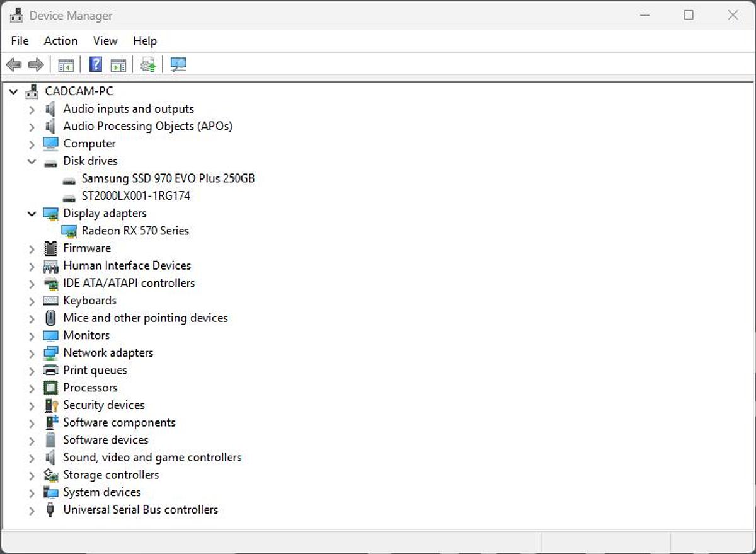This screenshot has height=554, width=756.
Task: Open the File menu
Action: [19, 40]
